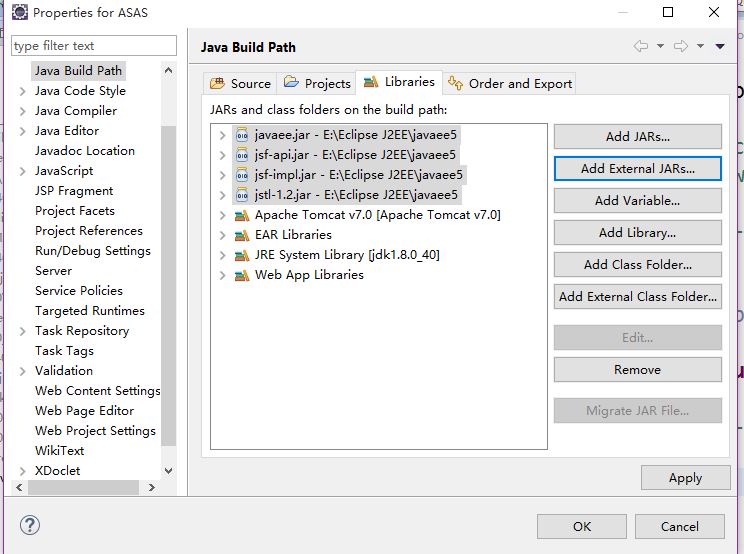Click Add External JARs... button

pyautogui.click(x=638, y=168)
